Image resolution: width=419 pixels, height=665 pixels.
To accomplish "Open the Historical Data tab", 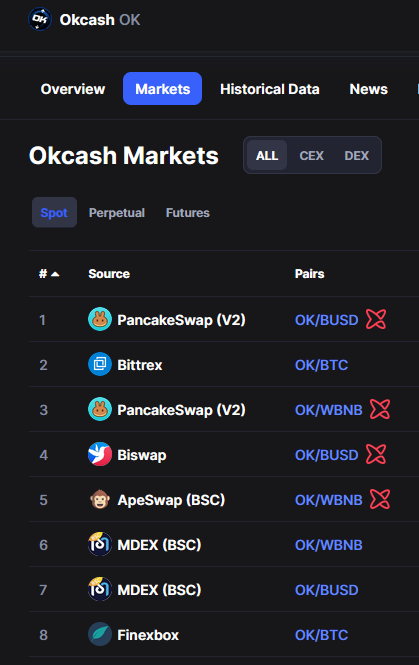I will coord(270,89).
